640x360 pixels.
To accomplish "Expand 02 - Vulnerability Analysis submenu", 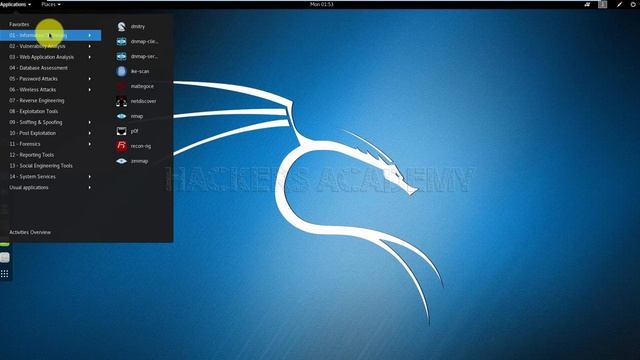I will click(x=51, y=47).
